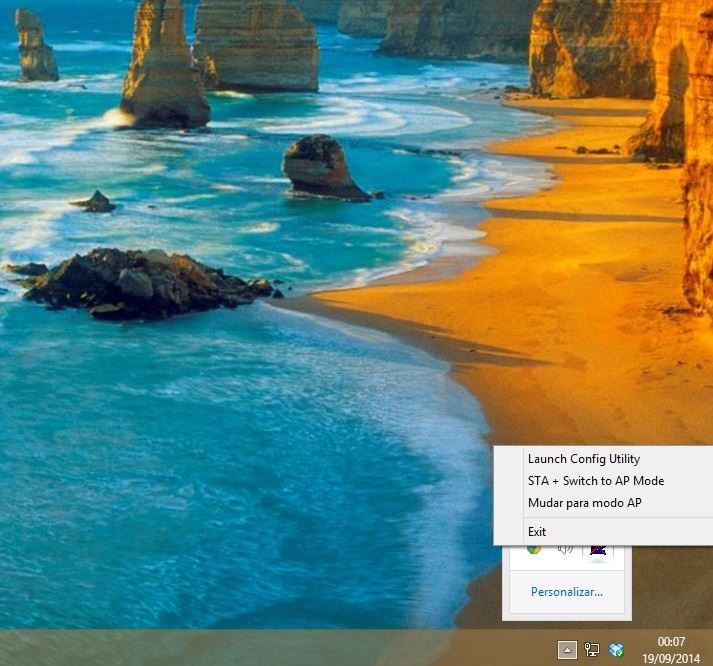Image resolution: width=713 pixels, height=666 pixels.
Task: Open the volume speaker icon in the overflow tray
Action: coord(565,550)
